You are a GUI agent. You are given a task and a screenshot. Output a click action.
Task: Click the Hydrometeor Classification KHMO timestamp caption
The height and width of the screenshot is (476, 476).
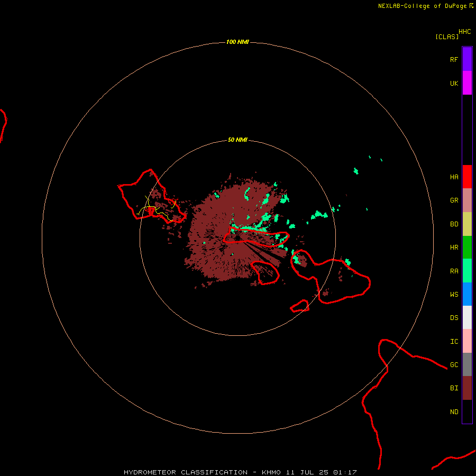pos(240,472)
